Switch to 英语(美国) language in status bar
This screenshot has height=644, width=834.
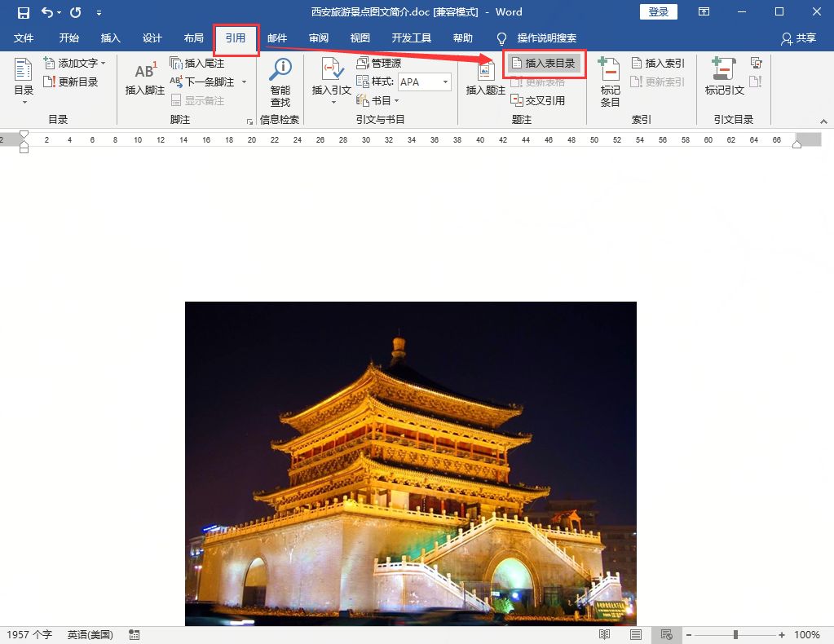[90, 633]
